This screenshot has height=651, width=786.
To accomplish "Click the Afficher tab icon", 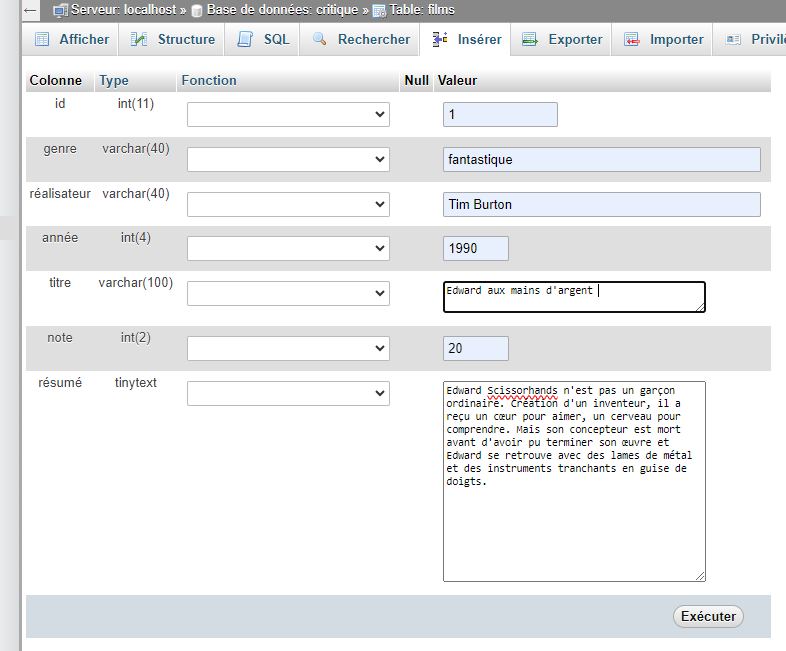I will [x=42, y=39].
